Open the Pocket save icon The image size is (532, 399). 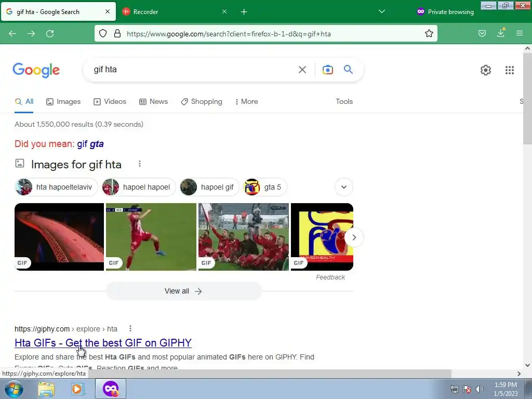482,33
